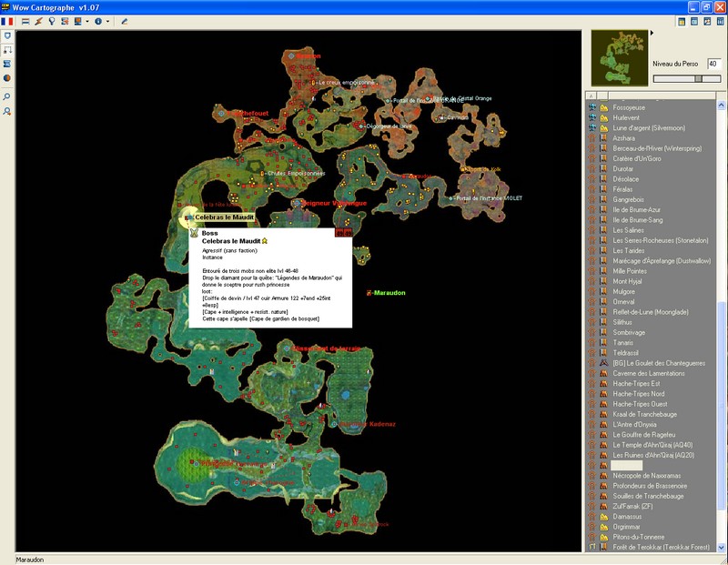Open dropdown arrow beside the monitor icon
The height and width of the screenshot is (565, 728).
[x=86, y=21]
